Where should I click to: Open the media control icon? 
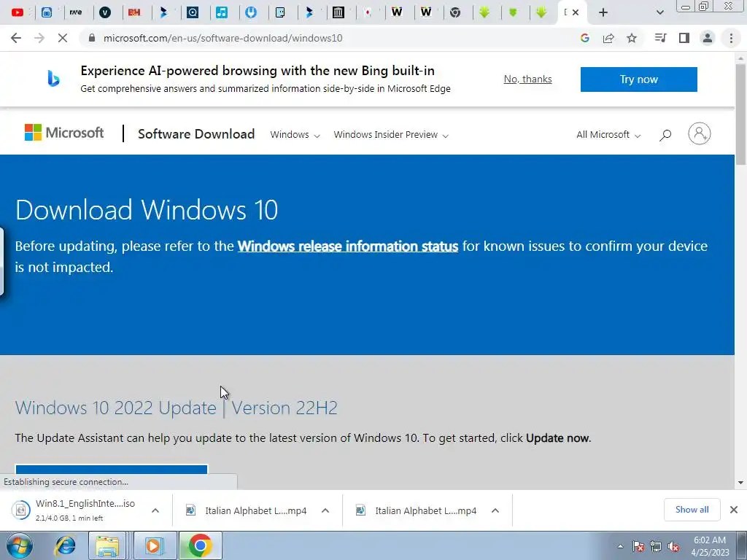pyautogui.click(x=660, y=38)
